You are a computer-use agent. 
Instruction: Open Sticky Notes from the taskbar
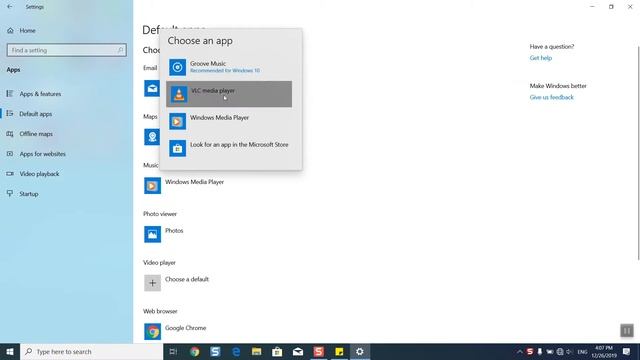[339, 351]
